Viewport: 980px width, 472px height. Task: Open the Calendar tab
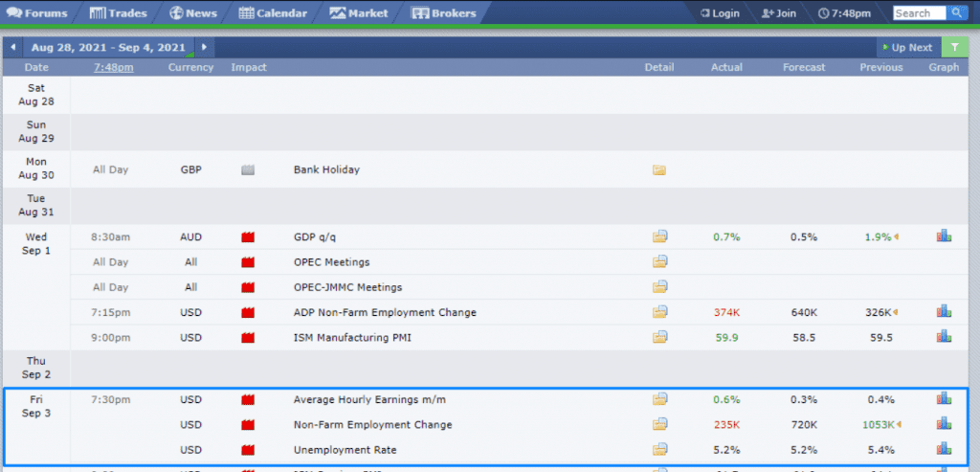coord(274,13)
